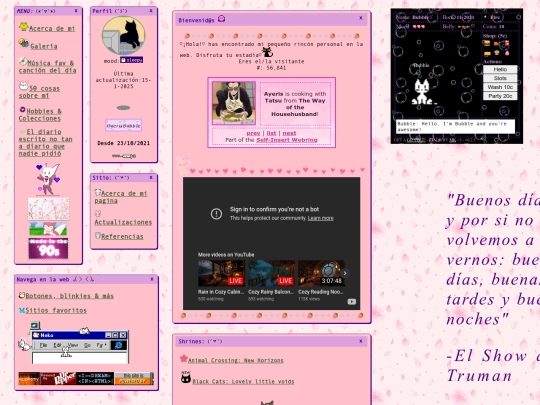Open the 50 cosas sobre mí link
Image resolution: width=540 pixels, height=405 pixels.
point(39,92)
